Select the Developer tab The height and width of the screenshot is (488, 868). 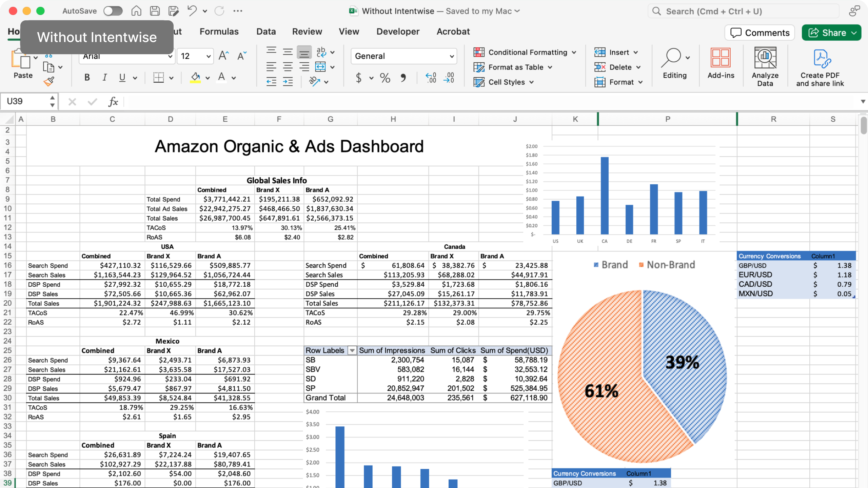pyautogui.click(x=398, y=32)
